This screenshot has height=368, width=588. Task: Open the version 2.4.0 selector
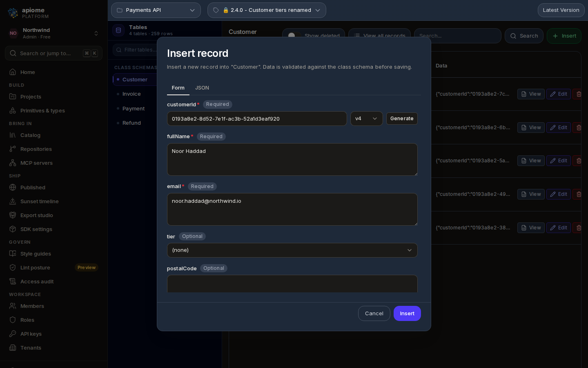click(x=267, y=10)
